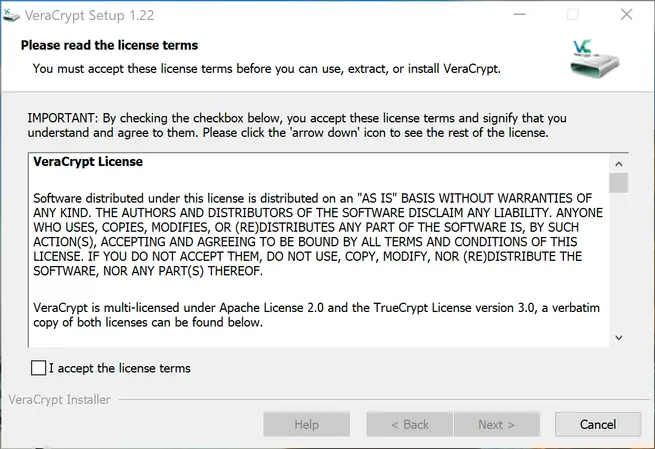Click the 'VeraCrypt Setup 1.22' title text
This screenshot has height=449, width=655.
click(x=89, y=15)
